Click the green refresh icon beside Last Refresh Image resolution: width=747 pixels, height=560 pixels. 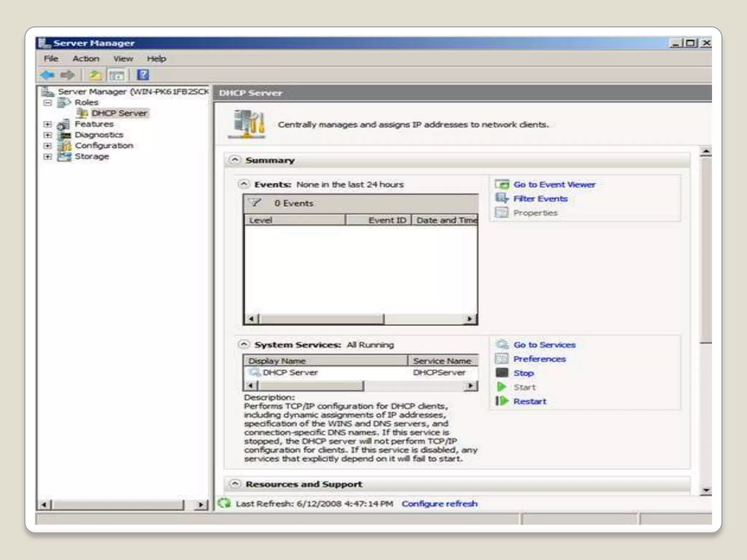224,503
